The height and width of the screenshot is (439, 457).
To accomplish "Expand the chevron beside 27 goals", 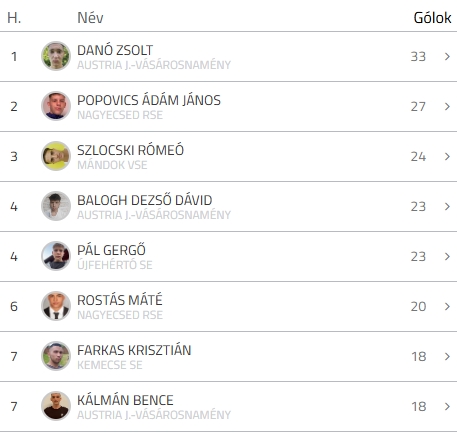I will pyautogui.click(x=447, y=106).
